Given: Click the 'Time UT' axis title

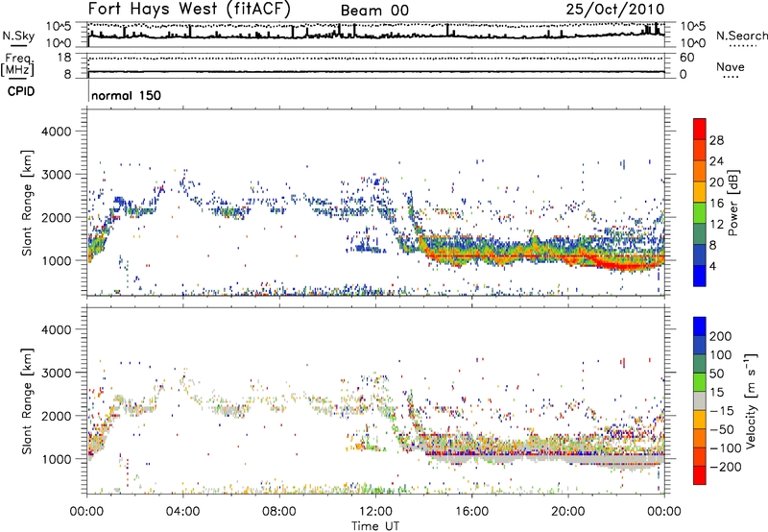Looking at the screenshot, I should [x=375, y=526].
